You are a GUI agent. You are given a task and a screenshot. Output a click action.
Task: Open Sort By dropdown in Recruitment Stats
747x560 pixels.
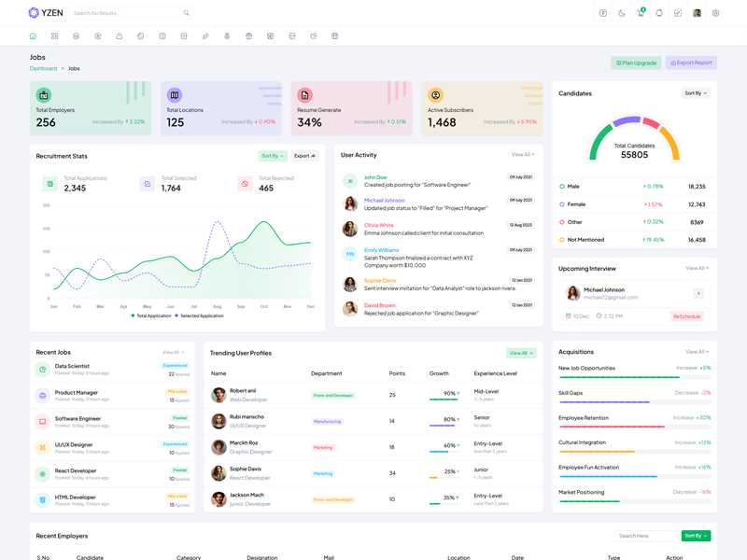pos(272,156)
